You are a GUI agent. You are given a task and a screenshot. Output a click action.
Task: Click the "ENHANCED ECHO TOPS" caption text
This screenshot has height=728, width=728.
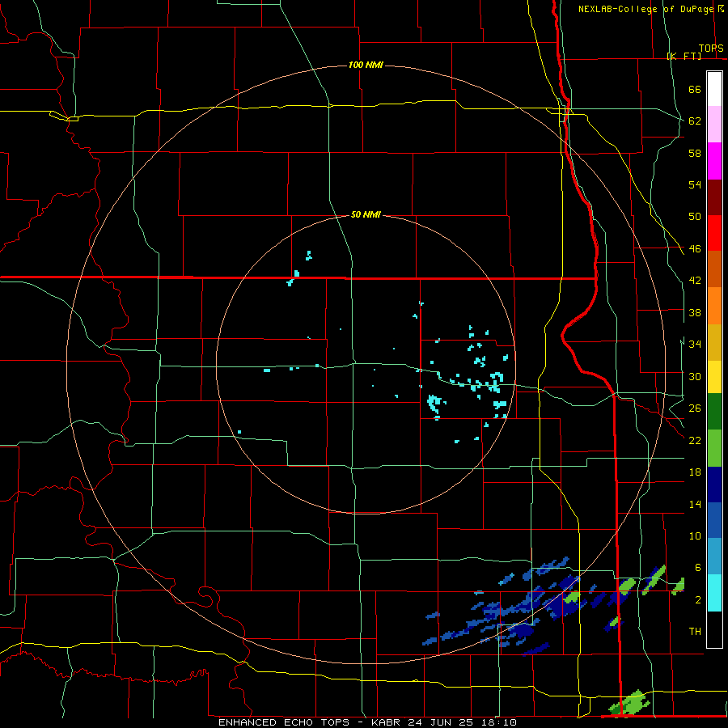284,722
